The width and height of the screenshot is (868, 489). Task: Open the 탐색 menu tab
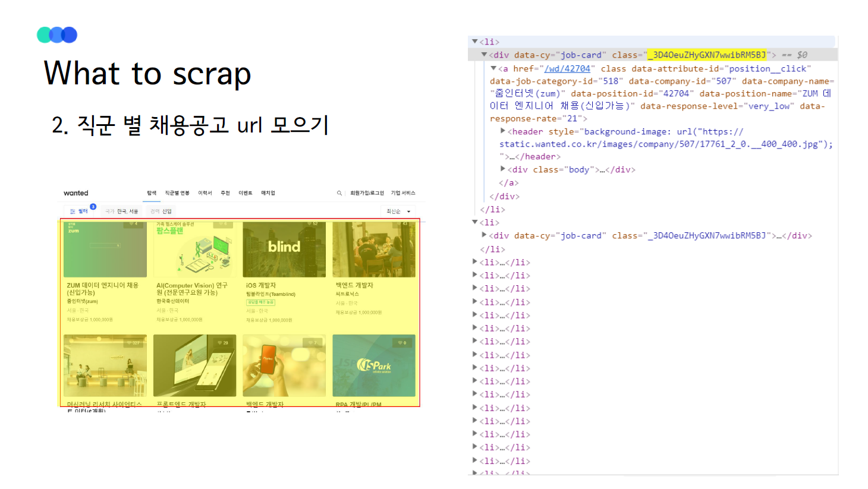152,193
